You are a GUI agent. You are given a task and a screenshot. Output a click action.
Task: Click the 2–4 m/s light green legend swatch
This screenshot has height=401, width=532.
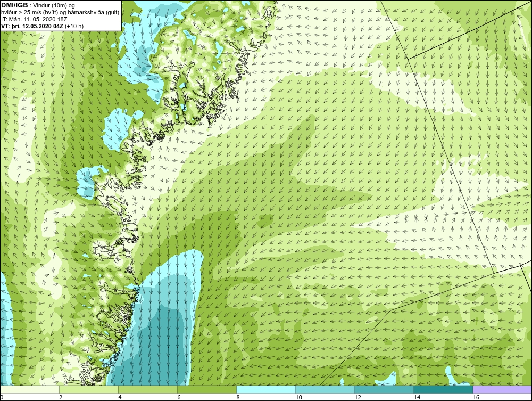pyautogui.click(x=88, y=389)
